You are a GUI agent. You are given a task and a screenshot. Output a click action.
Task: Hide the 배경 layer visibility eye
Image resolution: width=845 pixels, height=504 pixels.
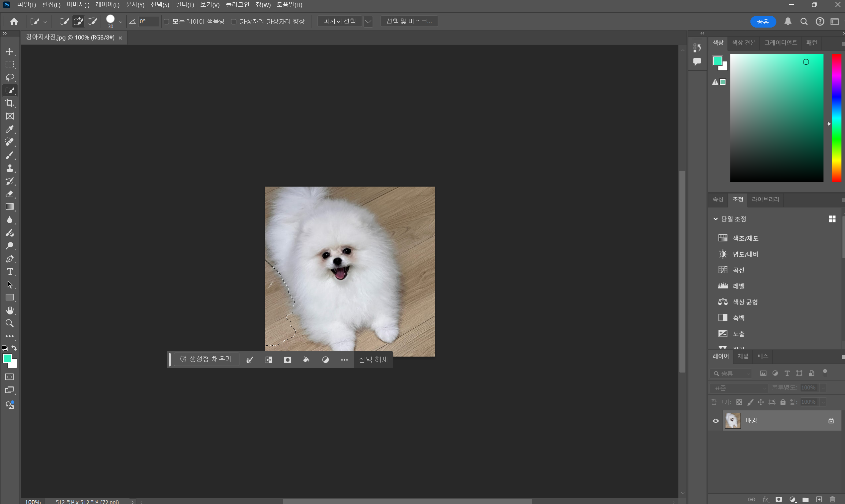point(716,421)
